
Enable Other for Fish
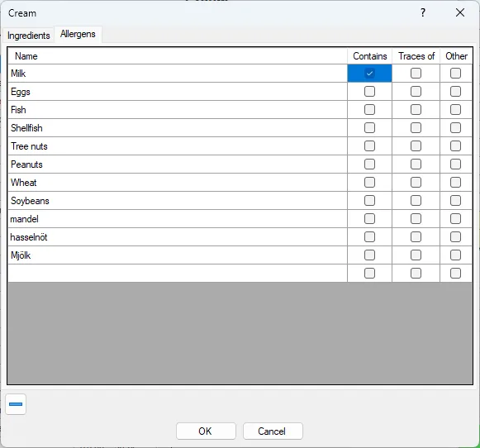pyautogui.click(x=455, y=110)
